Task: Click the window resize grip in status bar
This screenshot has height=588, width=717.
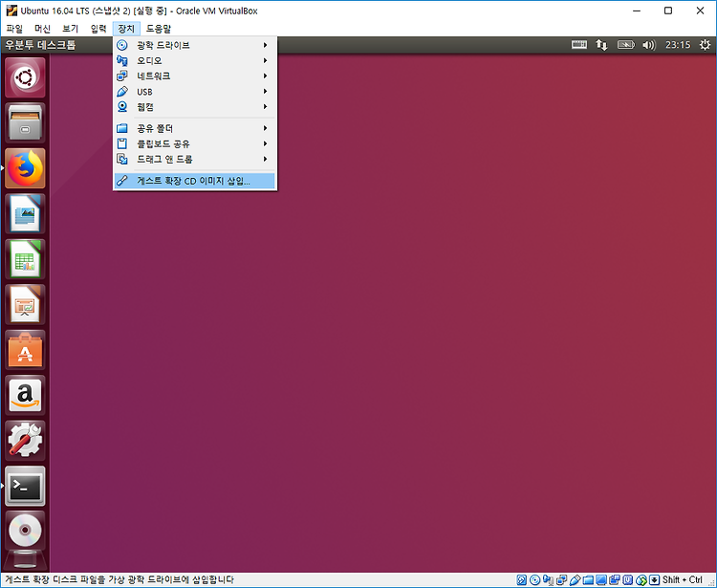Action: (712, 583)
